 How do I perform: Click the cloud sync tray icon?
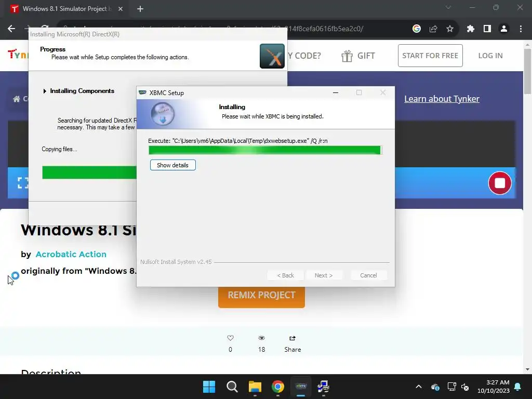435,387
